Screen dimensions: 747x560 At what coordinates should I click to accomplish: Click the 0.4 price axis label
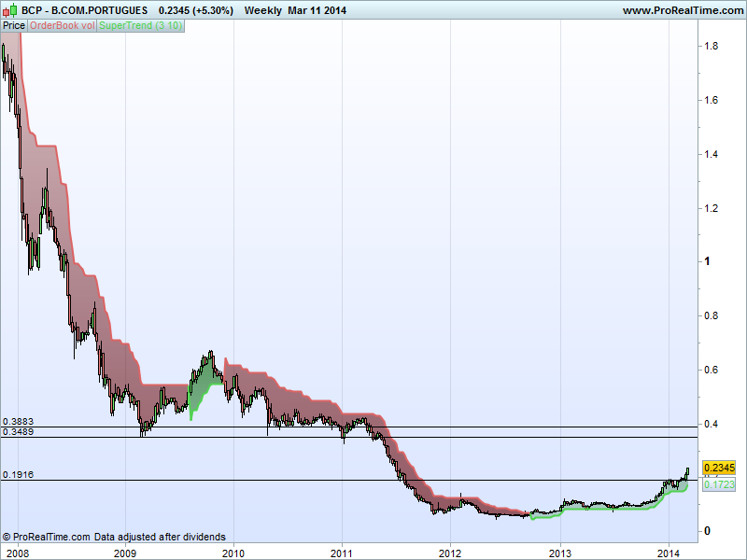pyautogui.click(x=712, y=424)
